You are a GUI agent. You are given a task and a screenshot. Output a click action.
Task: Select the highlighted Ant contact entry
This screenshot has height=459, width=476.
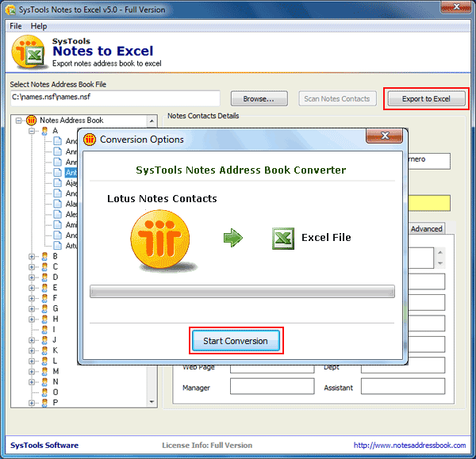tap(71, 173)
